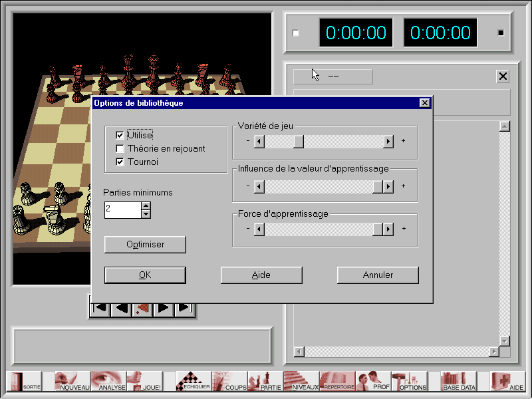
Task: Confirm the dialog with OK
Action: point(145,275)
